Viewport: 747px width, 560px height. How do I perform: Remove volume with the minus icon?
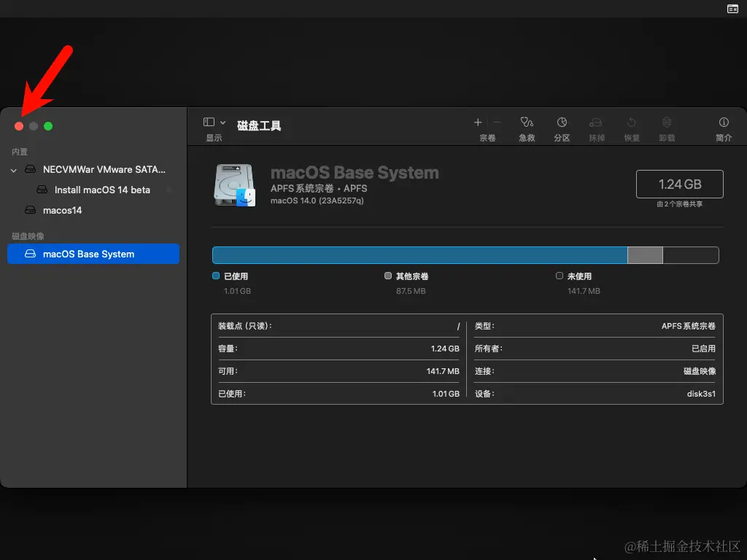click(x=496, y=122)
